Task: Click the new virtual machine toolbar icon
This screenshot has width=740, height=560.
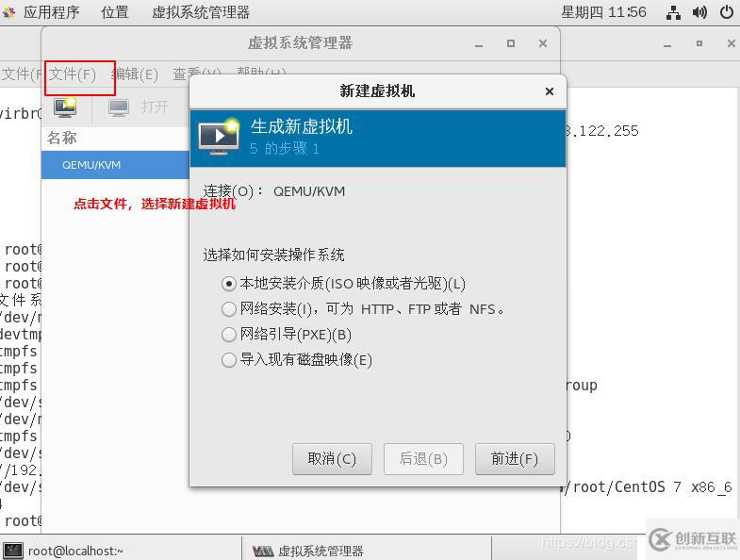Action: pos(65,107)
